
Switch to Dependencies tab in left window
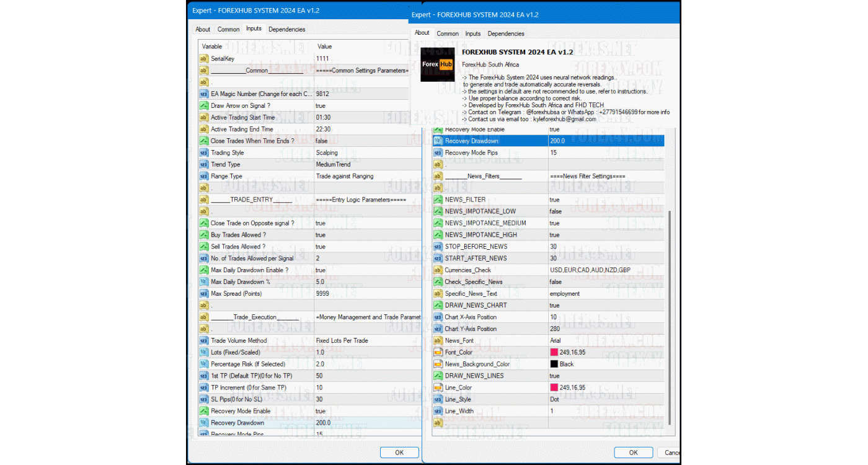click(286, 29)
